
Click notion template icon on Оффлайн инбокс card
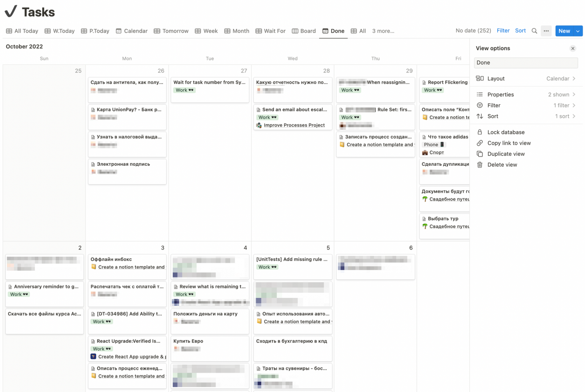[x=93, y=267]
